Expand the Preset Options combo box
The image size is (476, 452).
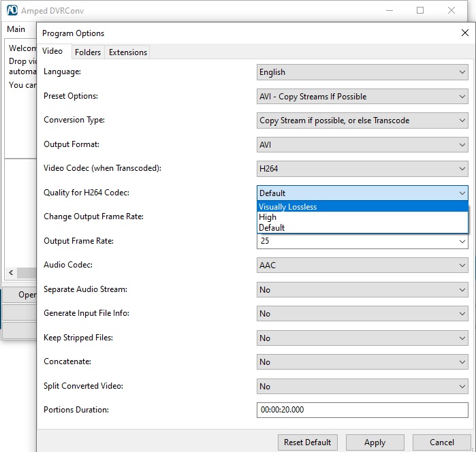click(362, 97)
